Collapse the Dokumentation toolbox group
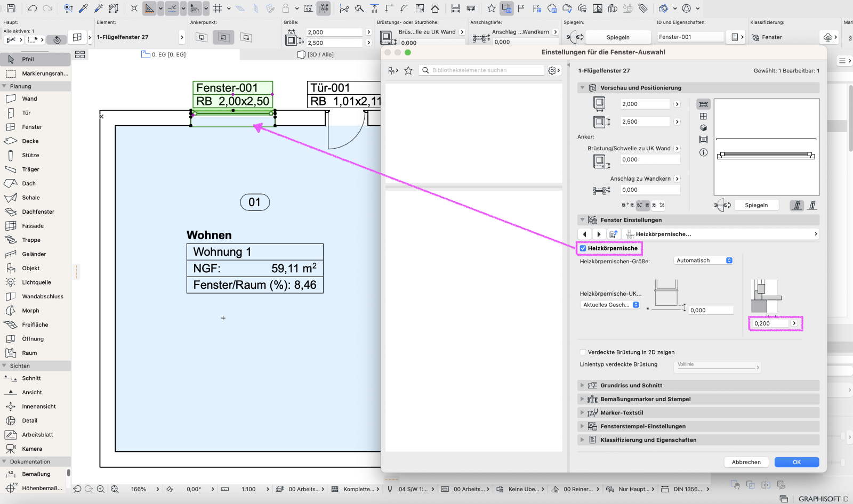This screenshot has height=504, width=853. pyautogui.click(x=4, y=462)
